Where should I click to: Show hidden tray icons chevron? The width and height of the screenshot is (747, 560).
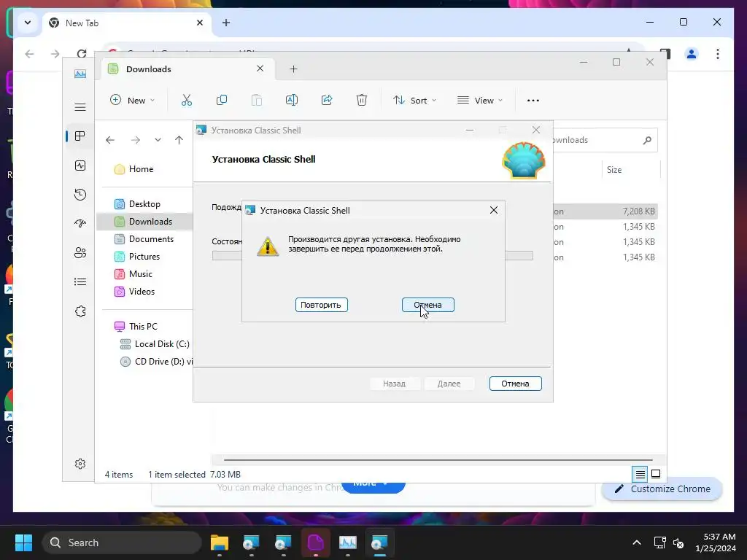[x=636, y=542]
